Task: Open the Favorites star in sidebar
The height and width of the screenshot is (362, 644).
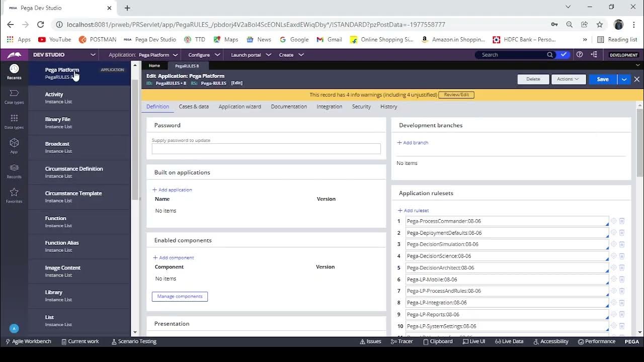Action: point(14,196)
